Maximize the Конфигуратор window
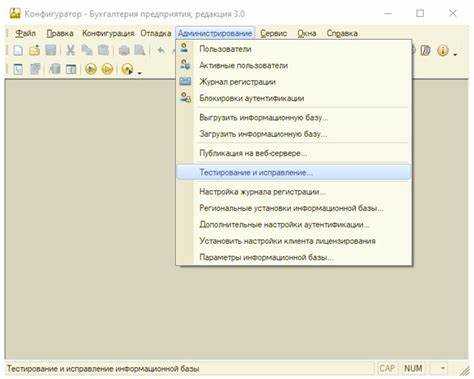This screenshot has height=379, width=474. coord(420,14)
